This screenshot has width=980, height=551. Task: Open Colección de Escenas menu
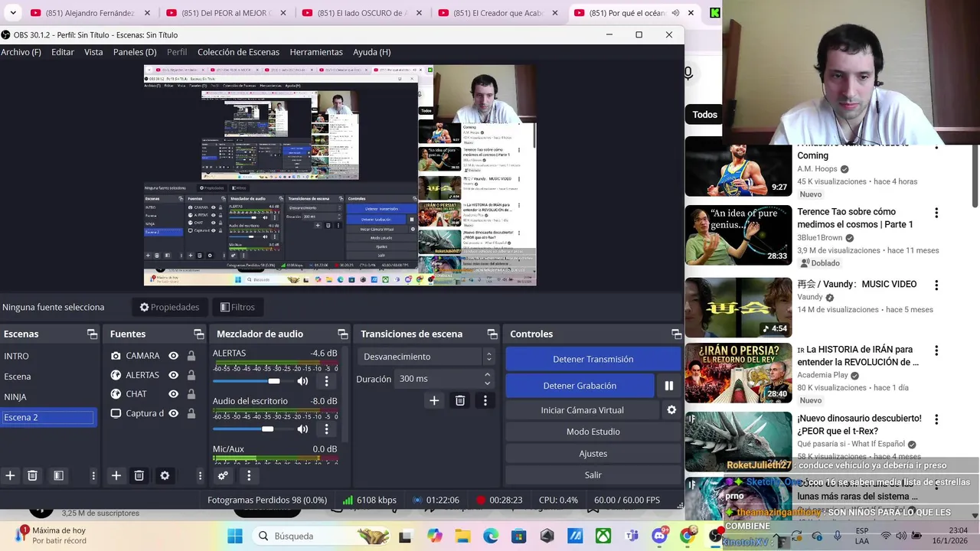(238, 52)
